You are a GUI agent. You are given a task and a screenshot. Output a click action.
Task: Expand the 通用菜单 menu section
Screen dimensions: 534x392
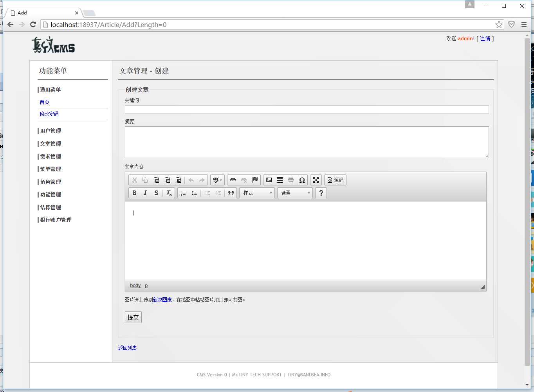[51, 90]
